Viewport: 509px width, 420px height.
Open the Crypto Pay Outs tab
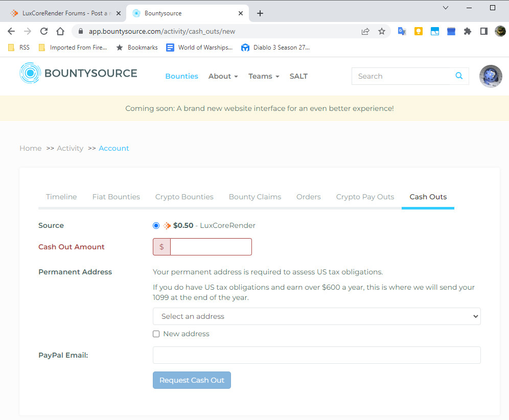(x=365, y=197)
